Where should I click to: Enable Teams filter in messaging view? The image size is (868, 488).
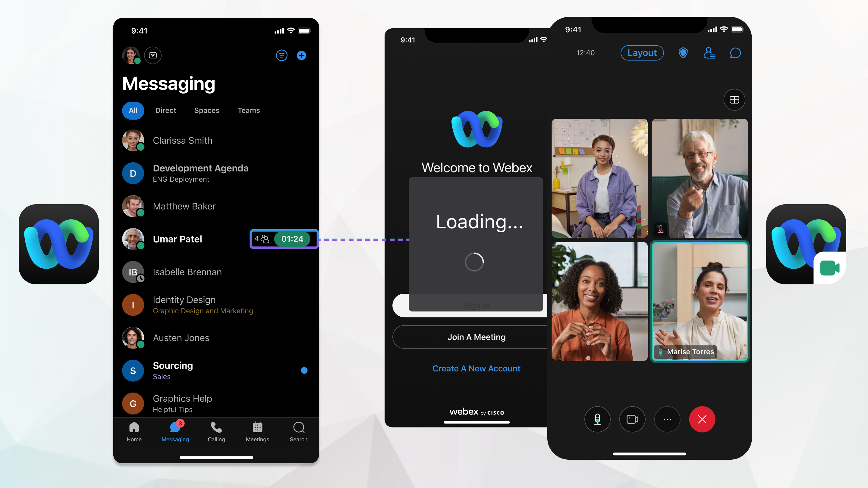tap(249, 110)
